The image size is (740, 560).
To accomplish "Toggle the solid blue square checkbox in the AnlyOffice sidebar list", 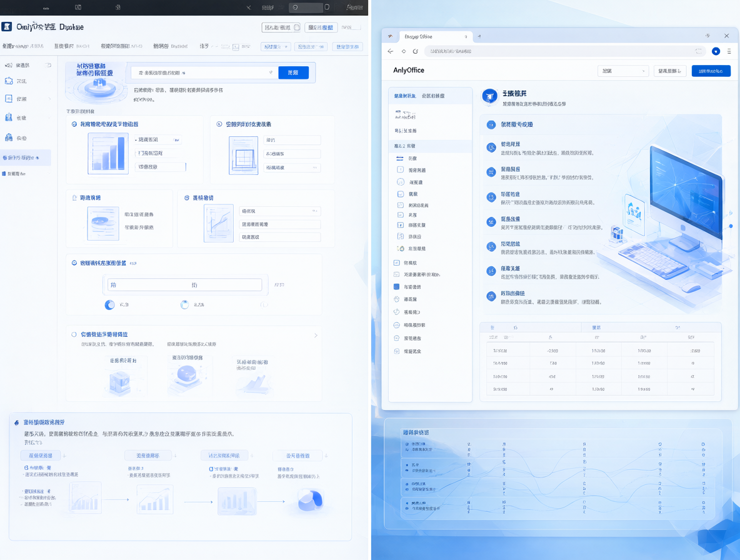I will click(396, 287).
